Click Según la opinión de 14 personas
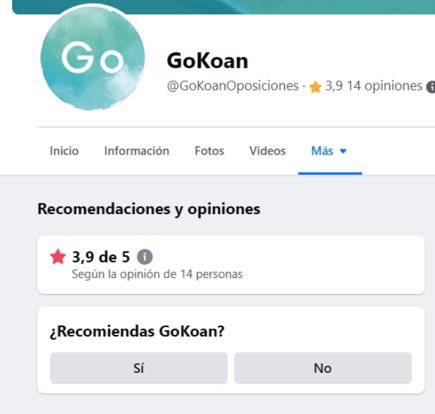The height and width of the screenshot is (414, 435). click(157, 274)
